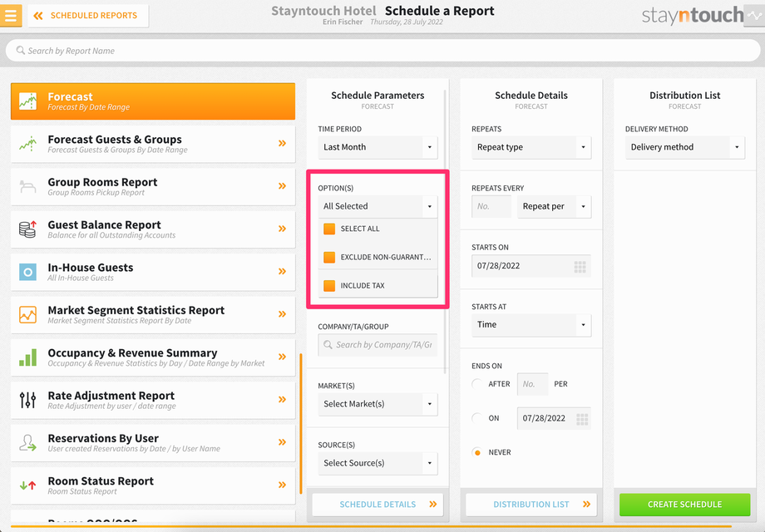Click the Search by Company/TA/Group field
The height and width of the screenshot is (532, 765).
point(378,345)
